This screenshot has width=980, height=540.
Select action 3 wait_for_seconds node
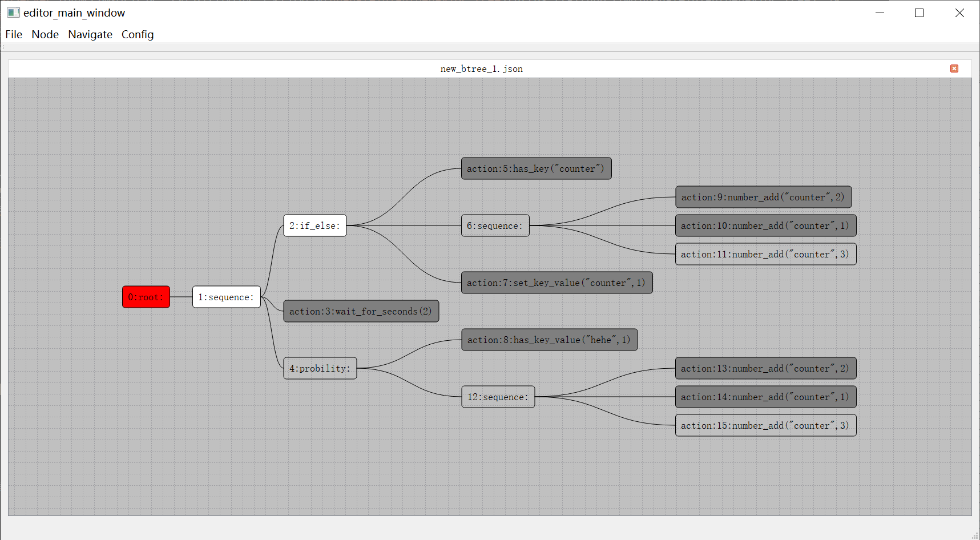point(361,311)
